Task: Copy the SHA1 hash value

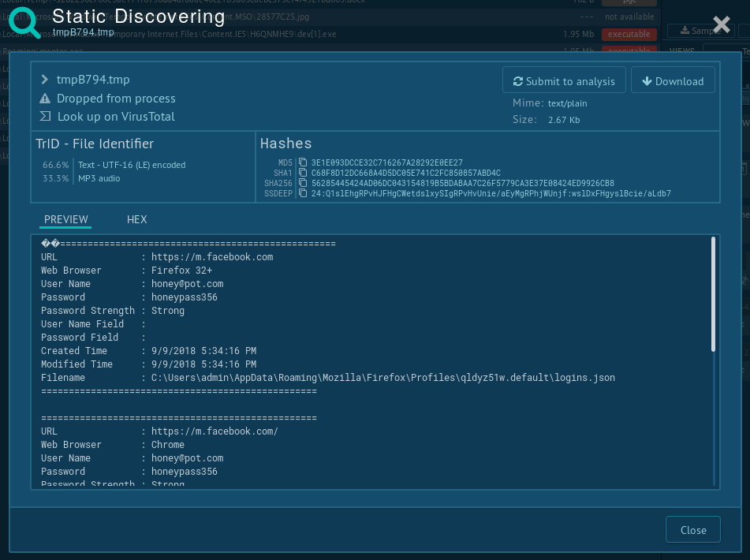Action: pyautogui.click(x=303, y=173)
